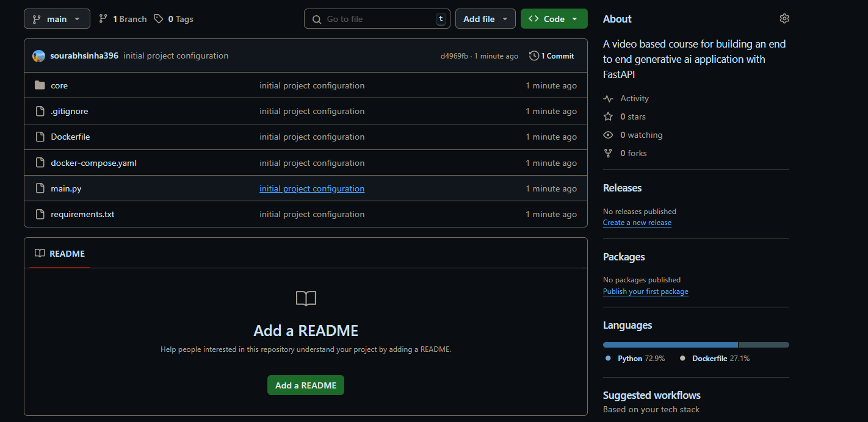Image resolution: width=868 pixels, height=422 pixels.
Task: Open the 0 Tags link
Action: click(173, 19)
